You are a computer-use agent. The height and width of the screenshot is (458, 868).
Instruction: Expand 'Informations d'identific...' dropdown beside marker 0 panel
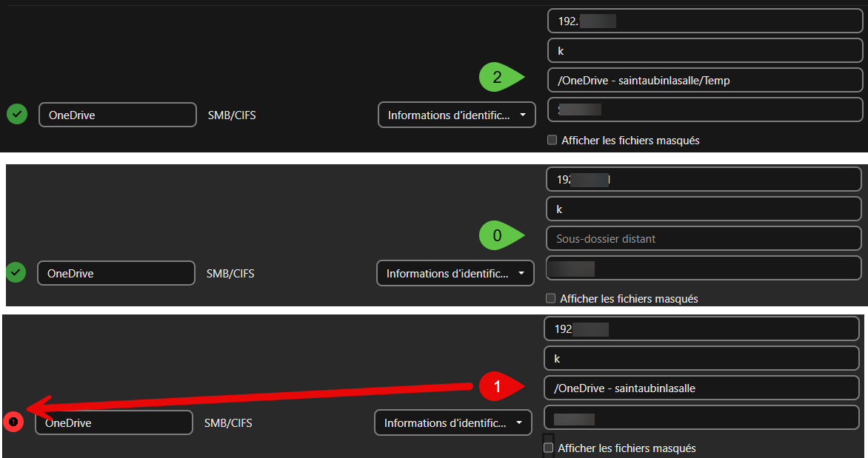coord(455,273)
